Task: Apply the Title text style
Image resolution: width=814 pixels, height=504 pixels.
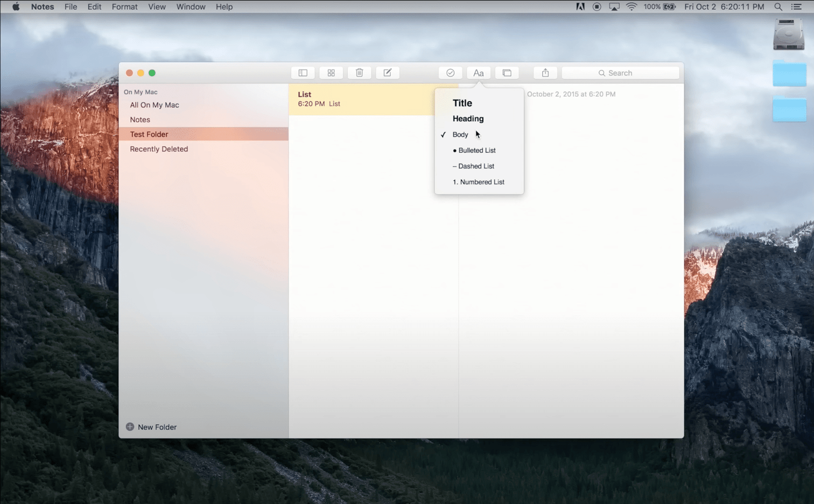Action: [x=462, y=103]
